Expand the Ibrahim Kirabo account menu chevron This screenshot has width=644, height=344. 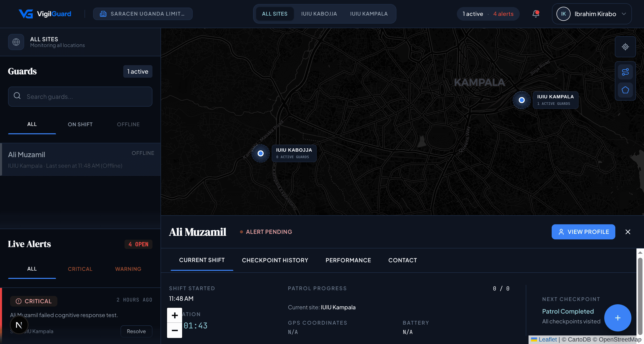(x=624, y=14)
